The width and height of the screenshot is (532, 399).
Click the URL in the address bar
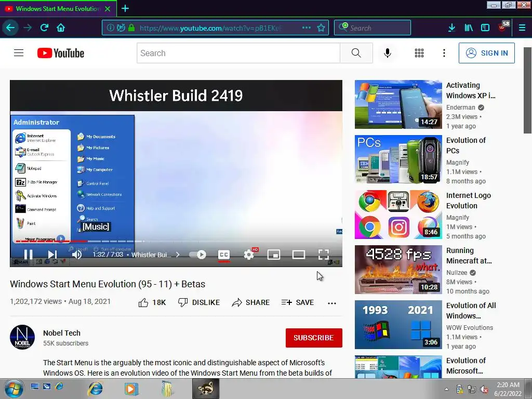(210, 28)
